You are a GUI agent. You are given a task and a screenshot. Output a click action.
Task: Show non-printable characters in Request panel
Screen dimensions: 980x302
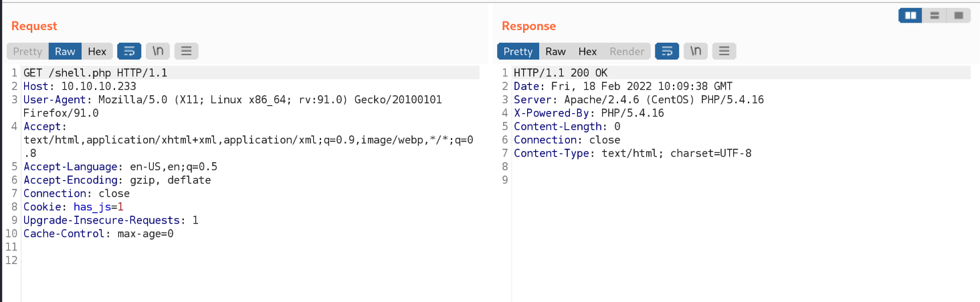coord(158,51)
